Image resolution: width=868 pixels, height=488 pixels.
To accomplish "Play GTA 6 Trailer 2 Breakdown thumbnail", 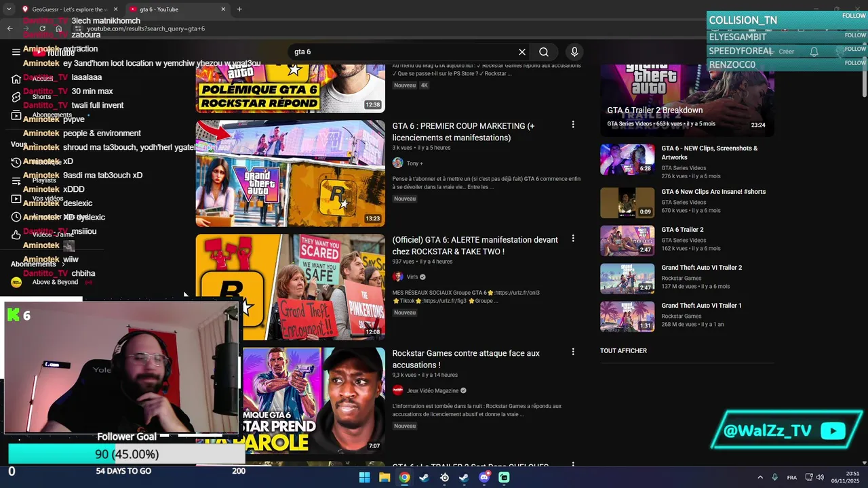I will (x=687, y=100).
